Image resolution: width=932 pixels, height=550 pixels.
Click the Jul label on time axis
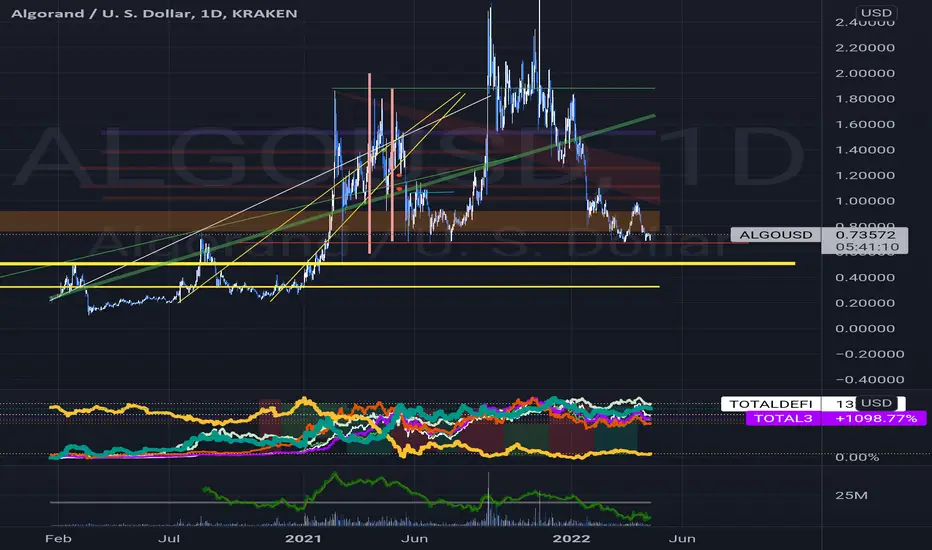(169, 539)
